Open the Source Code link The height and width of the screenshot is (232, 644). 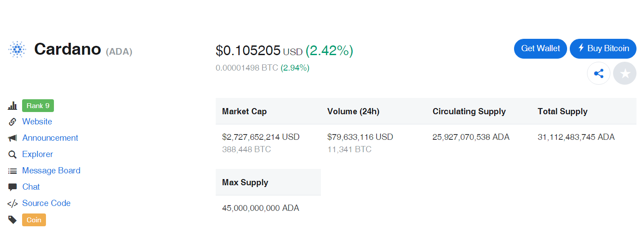point(46,203)
